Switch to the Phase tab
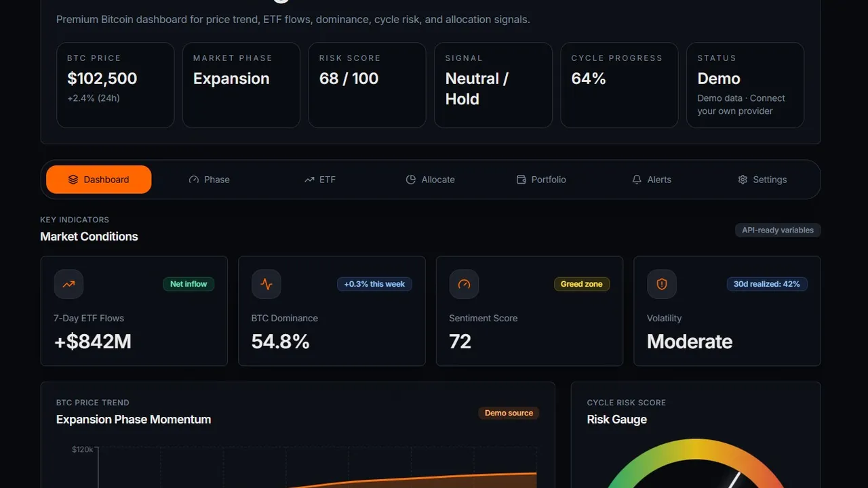 tap(209, 180)
